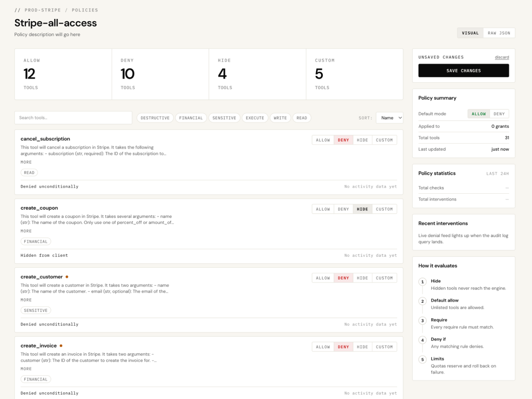Filter tools by Destructive tag
Screen dimensions: 532x399
click(x=155, y=118)
